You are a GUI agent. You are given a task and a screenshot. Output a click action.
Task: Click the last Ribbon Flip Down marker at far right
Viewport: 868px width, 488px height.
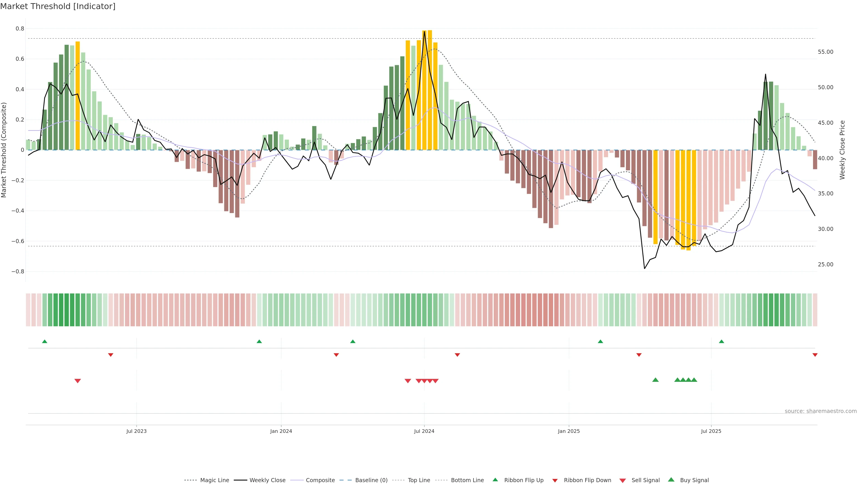(815, 355)
